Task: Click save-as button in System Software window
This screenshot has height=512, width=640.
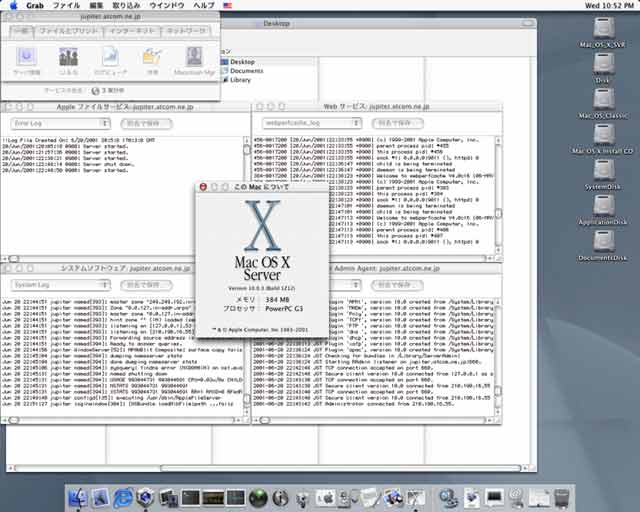Action: click(147, 285)
